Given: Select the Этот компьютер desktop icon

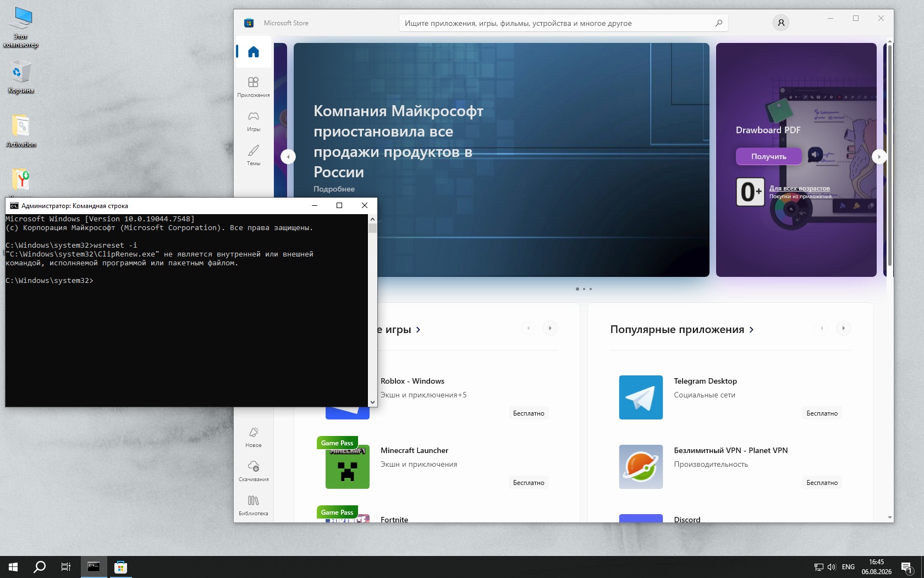Looking at the screenshot, I should (21, 28).
